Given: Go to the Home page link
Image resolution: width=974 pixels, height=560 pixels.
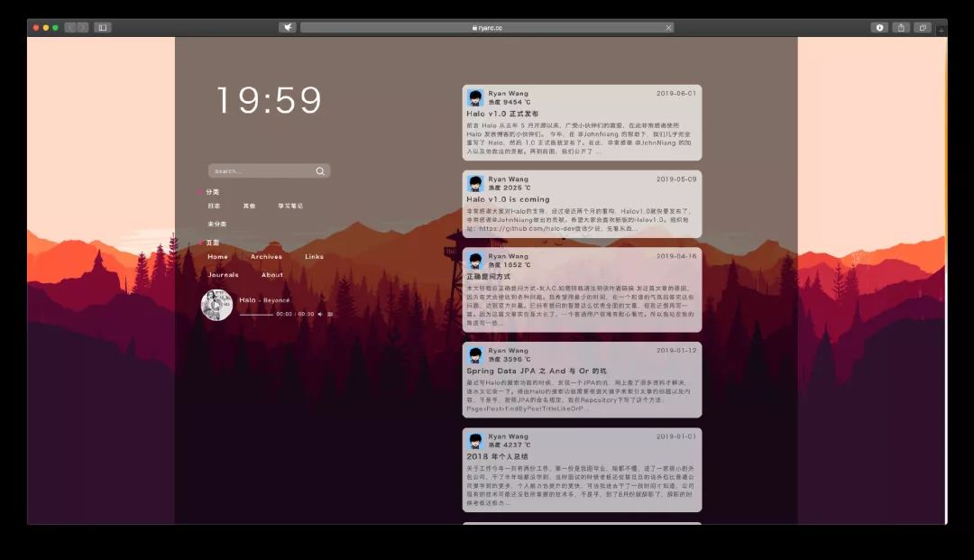Looking at the screenshot, I should (217, 256).
